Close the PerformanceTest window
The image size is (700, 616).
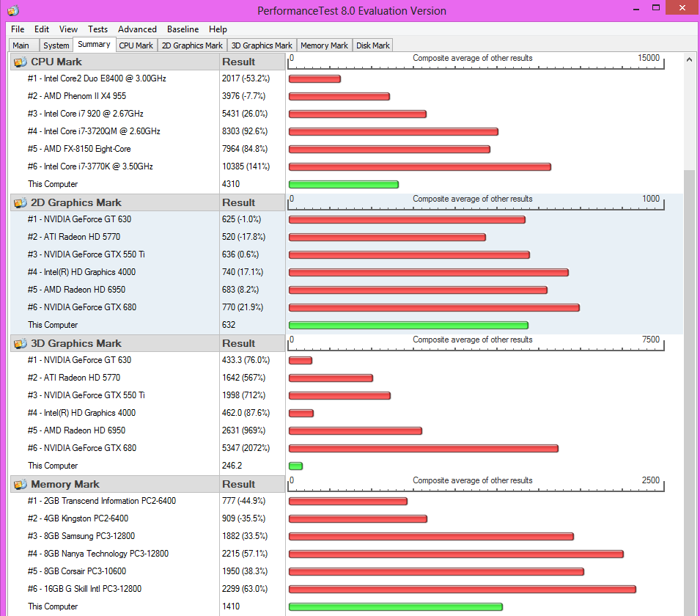pos(682,7)
